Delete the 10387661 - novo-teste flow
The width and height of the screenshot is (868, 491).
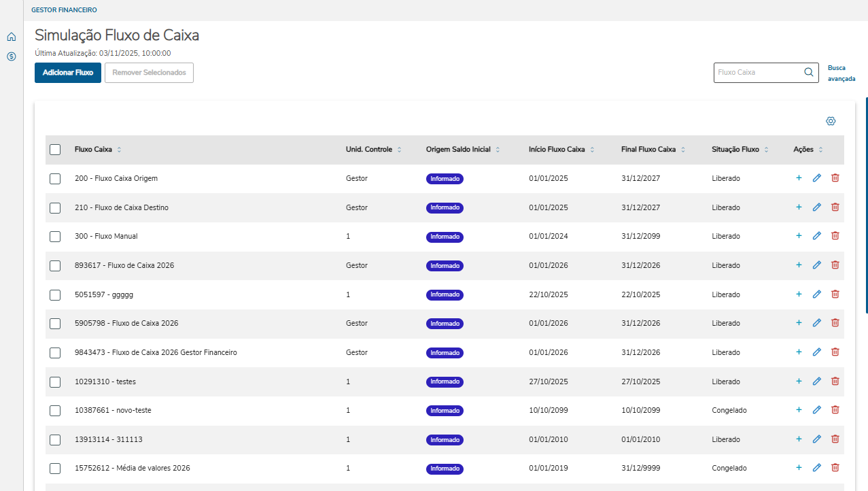[835, 410]
